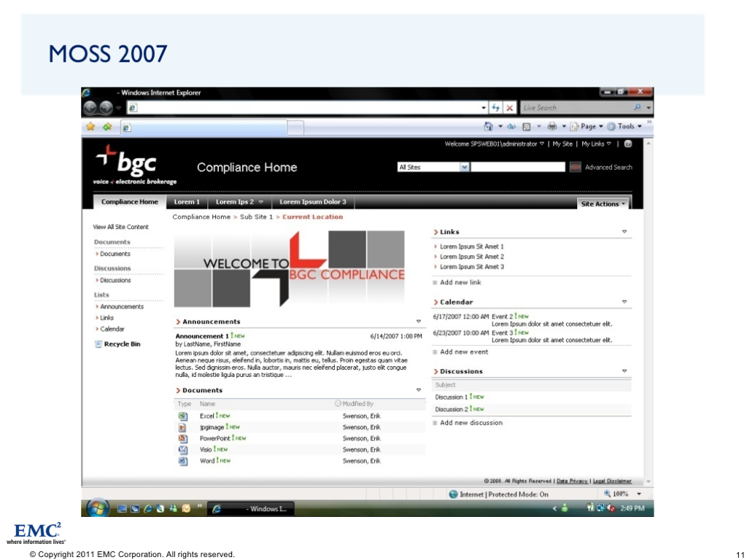Open the address bar dropdown arrow
This screenshot has height=560, width=747.
pos(484,108)
